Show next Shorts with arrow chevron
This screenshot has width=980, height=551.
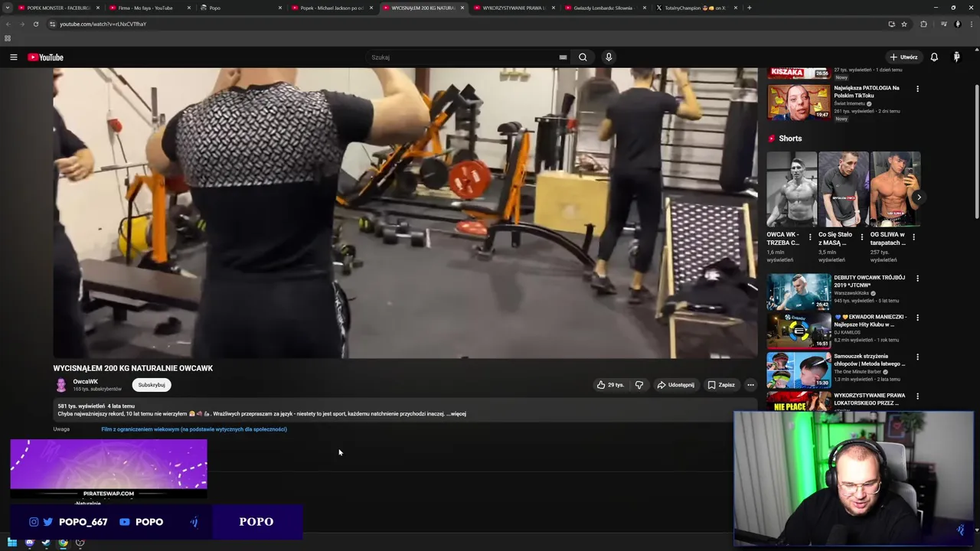coord(919,197)
